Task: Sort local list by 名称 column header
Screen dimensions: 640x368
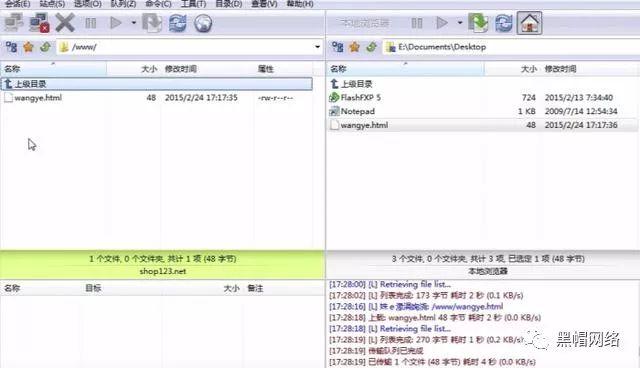Action: tap(405, 69)
